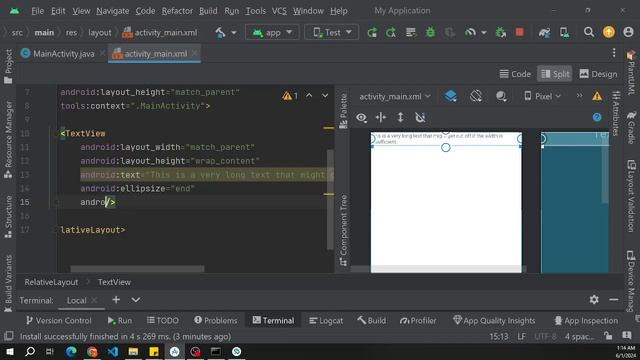Jump to previous highlighted error arrow
This screenshot has height=360, width=640.
309,96
